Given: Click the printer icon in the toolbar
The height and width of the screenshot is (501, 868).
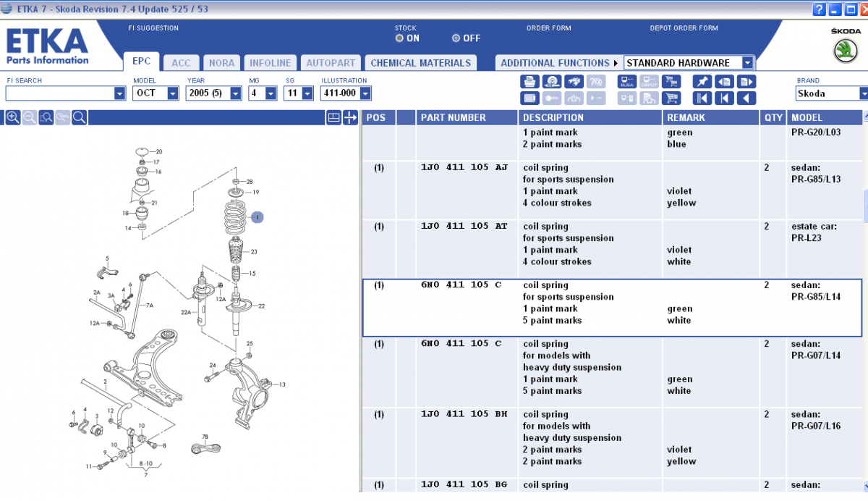Looking at the screenshot, I should pos(529,81).
